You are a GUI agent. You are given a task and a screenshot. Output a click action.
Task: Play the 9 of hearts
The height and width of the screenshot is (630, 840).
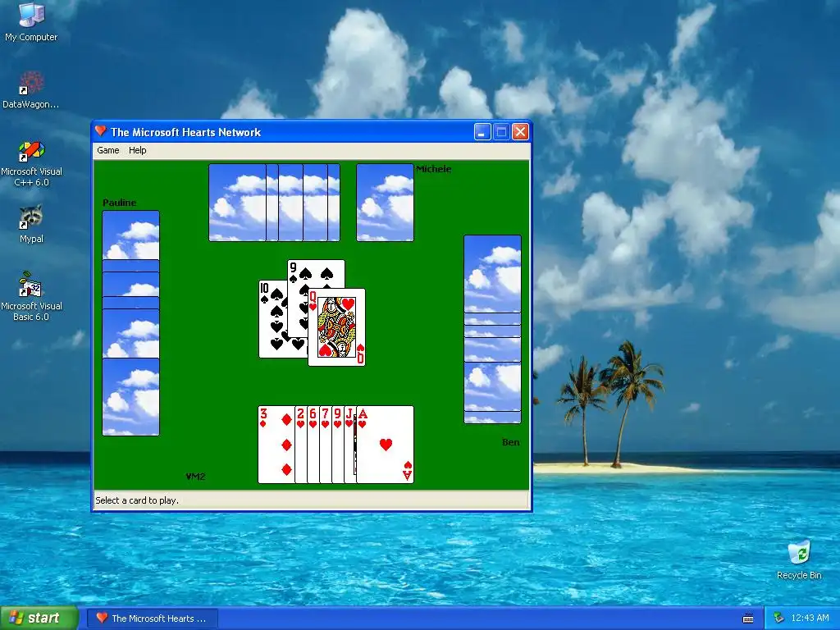click(x=337, y=445)
